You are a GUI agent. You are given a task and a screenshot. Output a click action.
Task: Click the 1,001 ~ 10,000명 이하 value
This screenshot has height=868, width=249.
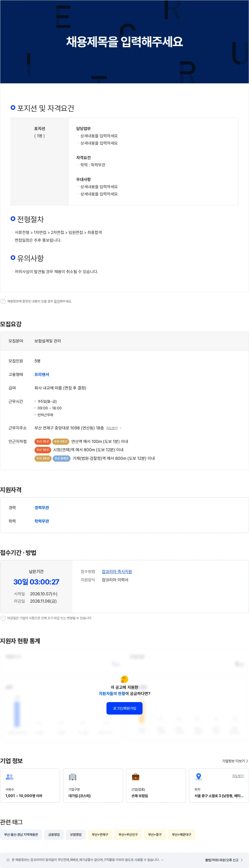click(24, 796)
